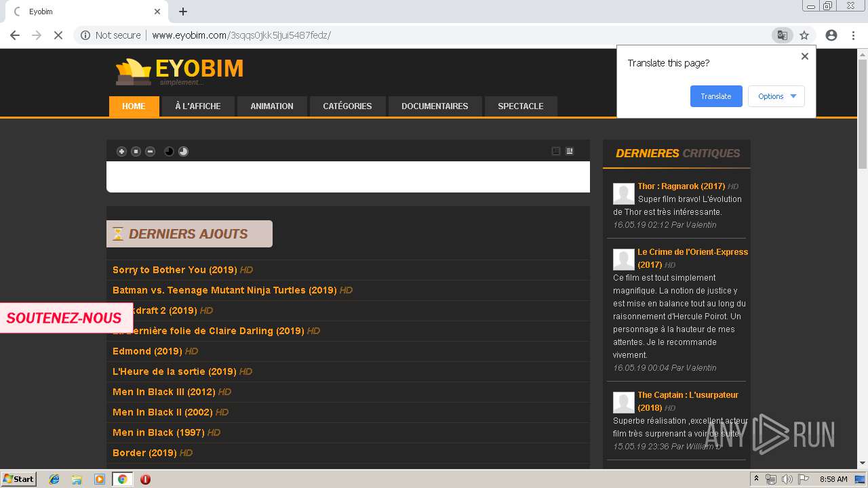
Task: Open Le Crime de l'Orient-Express review
Action: tap(692, 258)
